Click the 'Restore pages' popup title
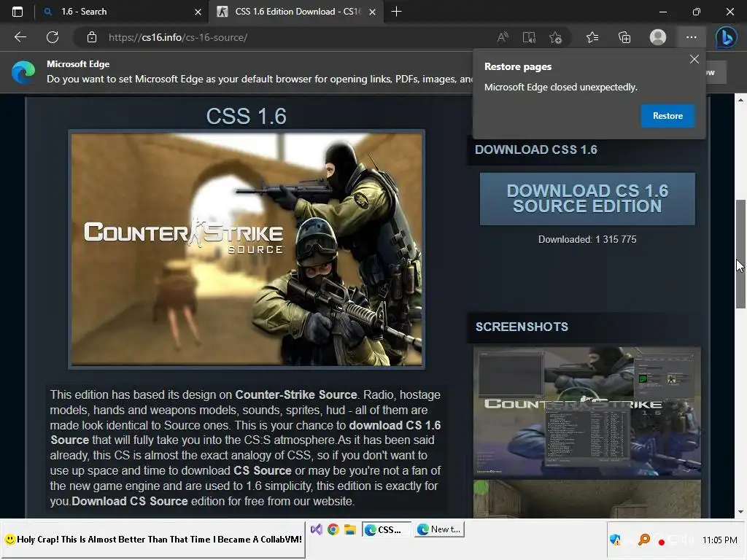747x560 pixels. 518,66
